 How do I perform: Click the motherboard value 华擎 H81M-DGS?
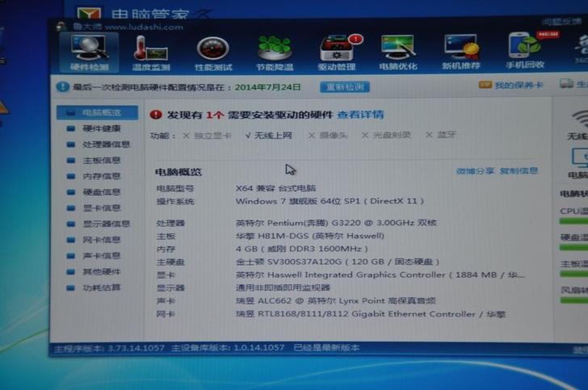coord(310,236)
